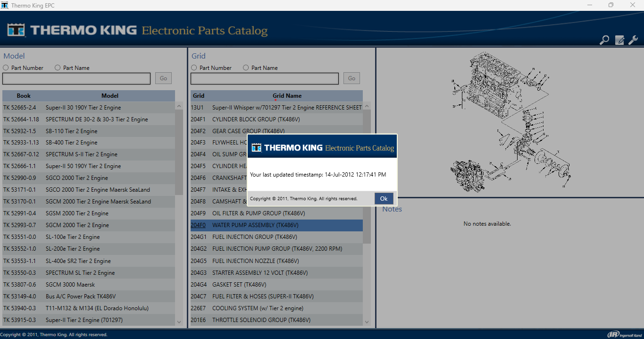644x339 pixels.
Task: Select Part Number radio in Model panel
Action: (6, 68)
